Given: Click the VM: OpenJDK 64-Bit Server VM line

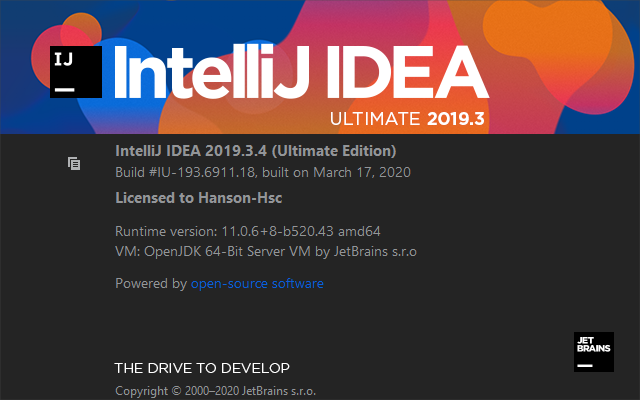Looking at the screenshot, I should [266, 251].
